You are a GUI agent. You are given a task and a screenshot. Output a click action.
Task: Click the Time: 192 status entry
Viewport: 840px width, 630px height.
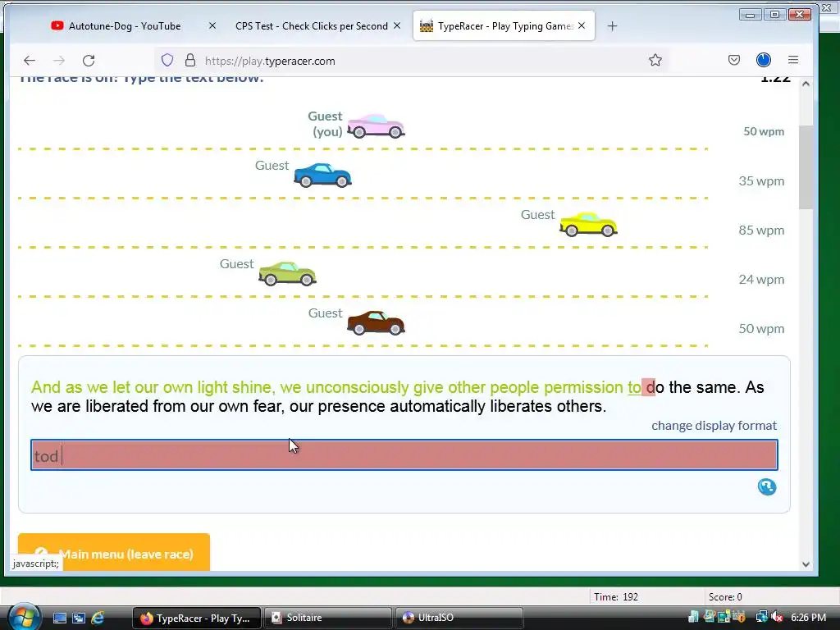click(x=615, y=597)
